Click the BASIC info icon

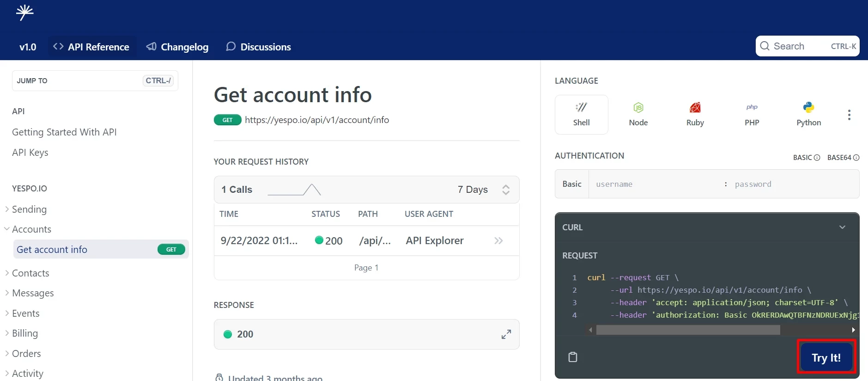pyautogui.click(x=817, y=158)
